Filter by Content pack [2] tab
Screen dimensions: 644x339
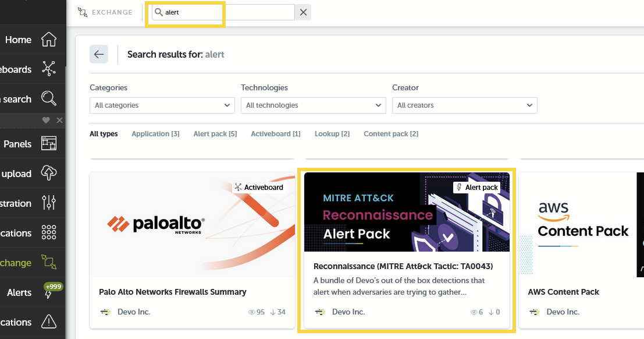[391, 134]
